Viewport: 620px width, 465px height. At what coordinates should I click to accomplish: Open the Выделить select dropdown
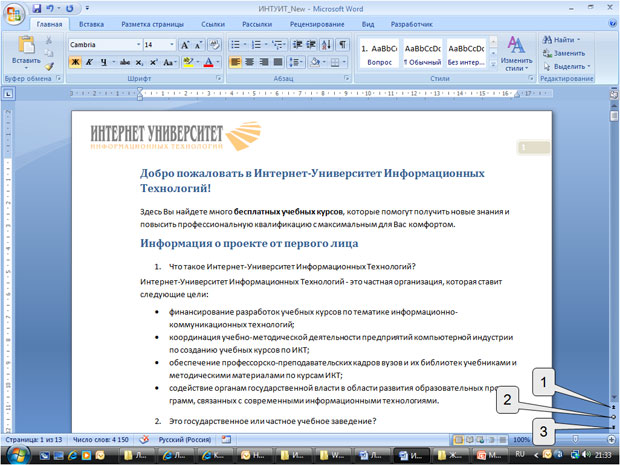pyautogui.click(x=566, y=66)
